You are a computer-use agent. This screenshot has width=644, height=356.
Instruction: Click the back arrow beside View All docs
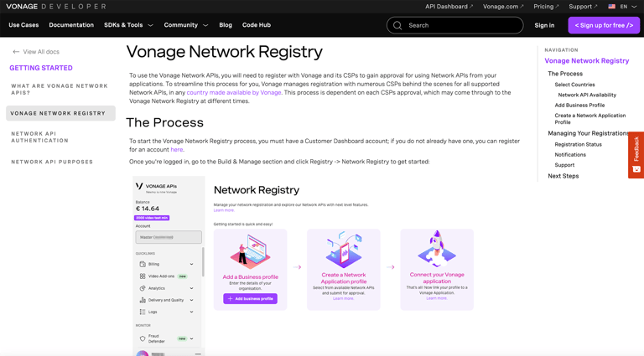point(16,52)
